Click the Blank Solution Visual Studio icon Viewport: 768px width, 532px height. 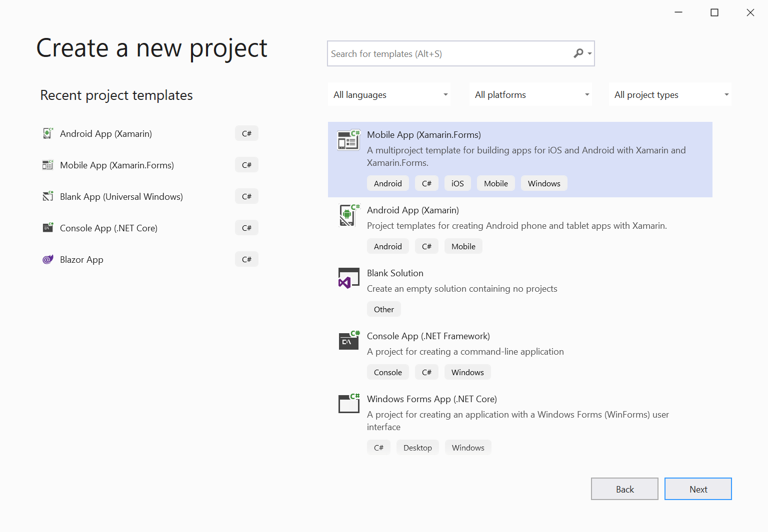(348, 278)
